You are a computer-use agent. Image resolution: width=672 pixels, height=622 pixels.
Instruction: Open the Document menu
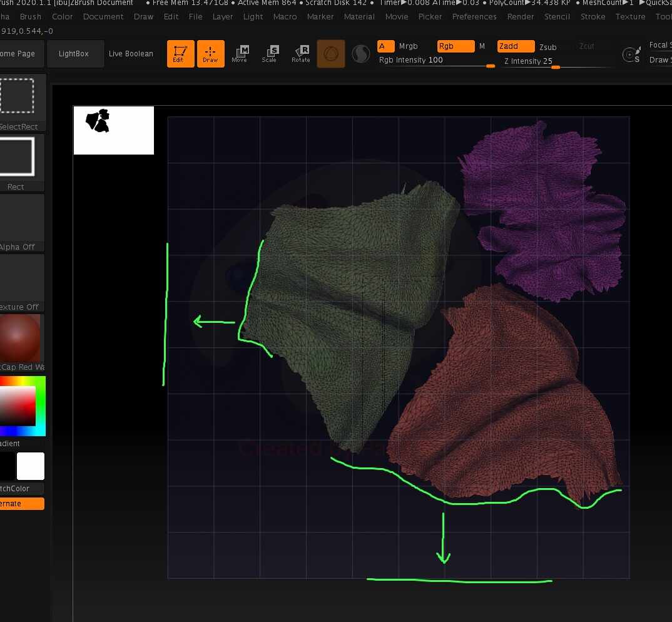point(103,17)
